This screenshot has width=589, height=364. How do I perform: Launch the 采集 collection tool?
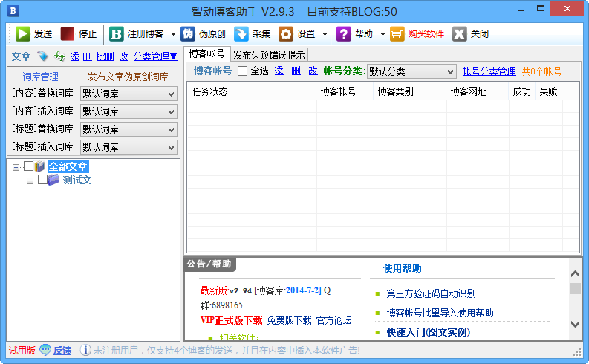click(241, 34)
